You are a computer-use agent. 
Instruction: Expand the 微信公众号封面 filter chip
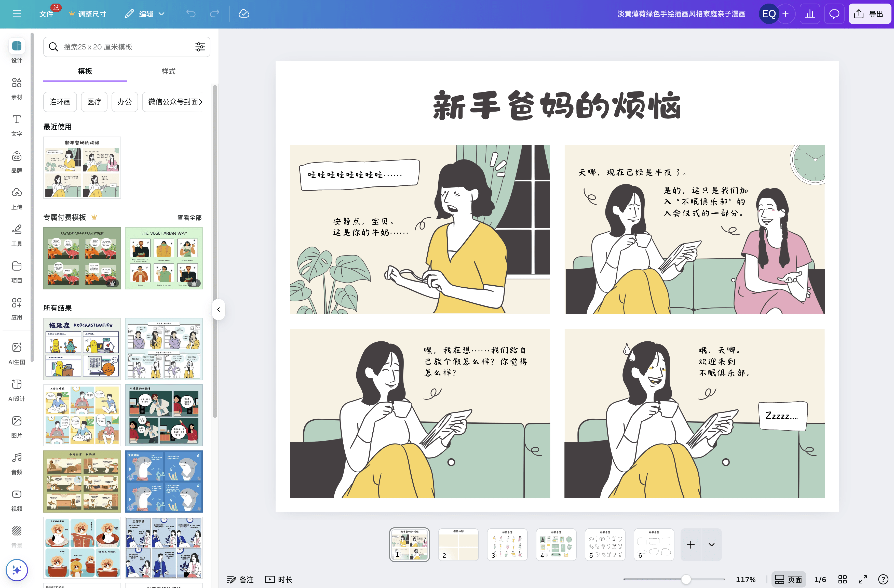coord(201,102)
